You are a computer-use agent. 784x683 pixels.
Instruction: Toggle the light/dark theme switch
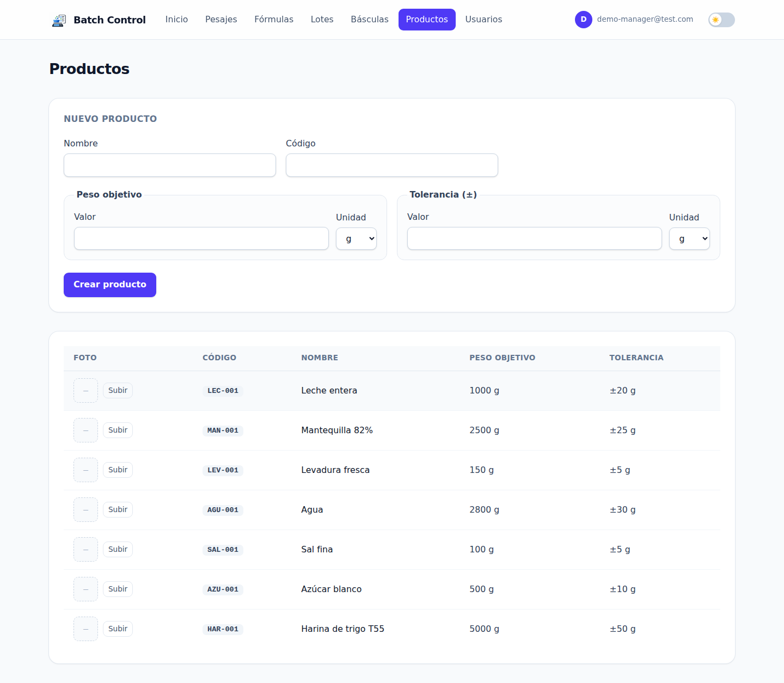click(721, 20)
